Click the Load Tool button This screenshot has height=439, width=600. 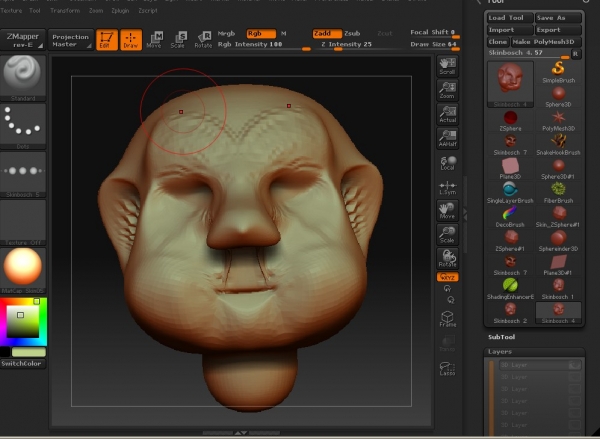coord(510,18)
